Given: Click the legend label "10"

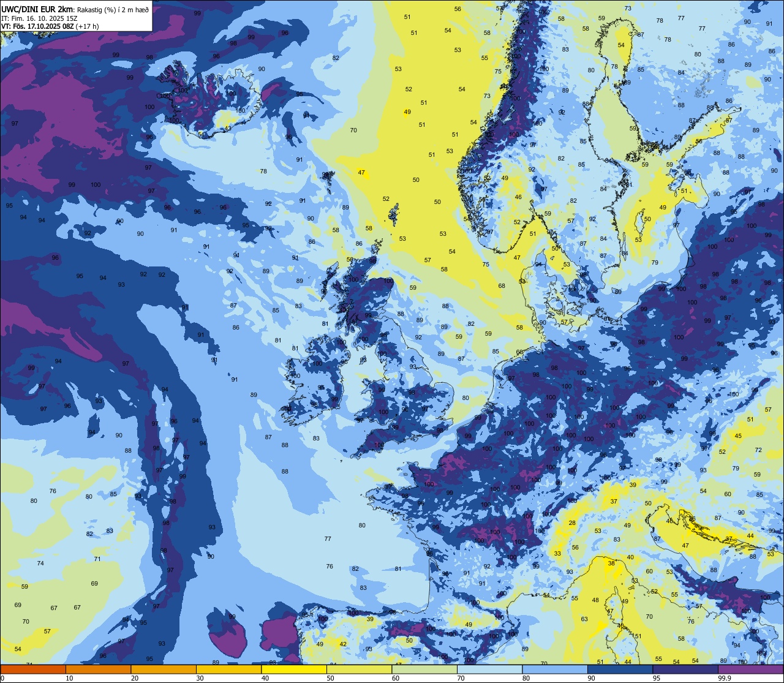Looking at the screenshot, I should [x=69, y=678].
